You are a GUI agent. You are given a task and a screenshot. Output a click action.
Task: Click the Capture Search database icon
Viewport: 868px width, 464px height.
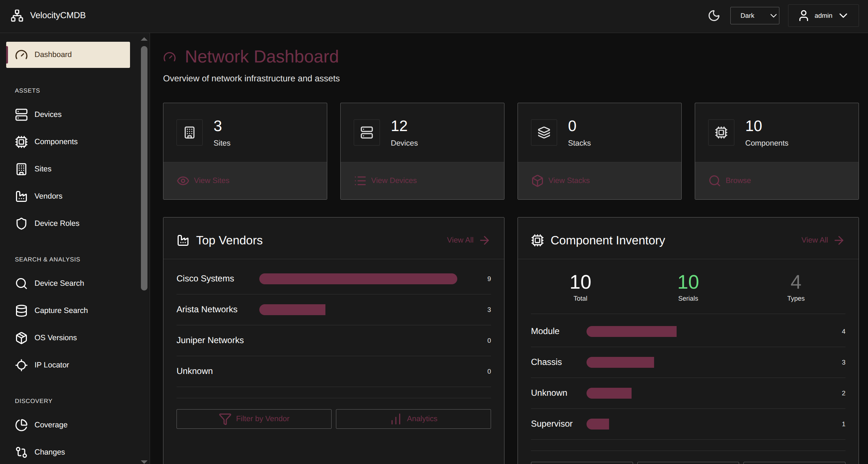pos(21,310)
